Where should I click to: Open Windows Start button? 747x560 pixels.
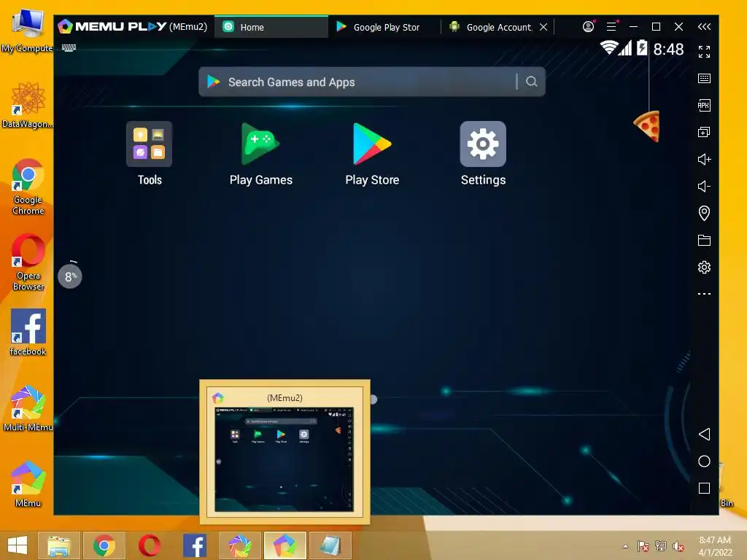pos(18,545)
